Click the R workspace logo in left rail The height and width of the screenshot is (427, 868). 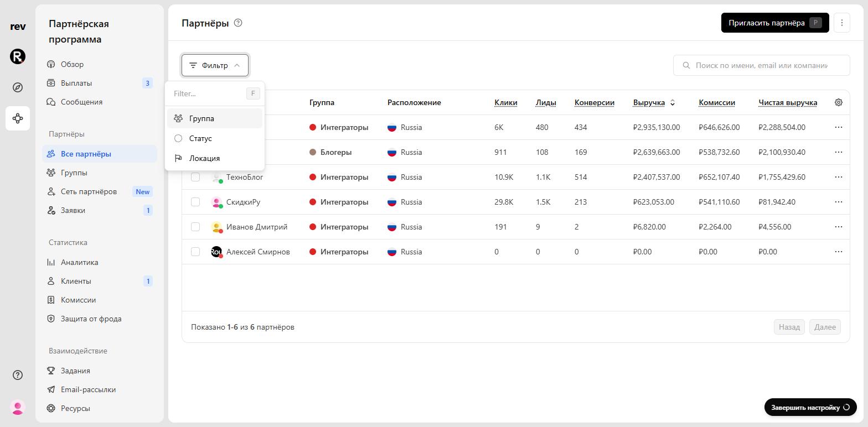(18, 56)
